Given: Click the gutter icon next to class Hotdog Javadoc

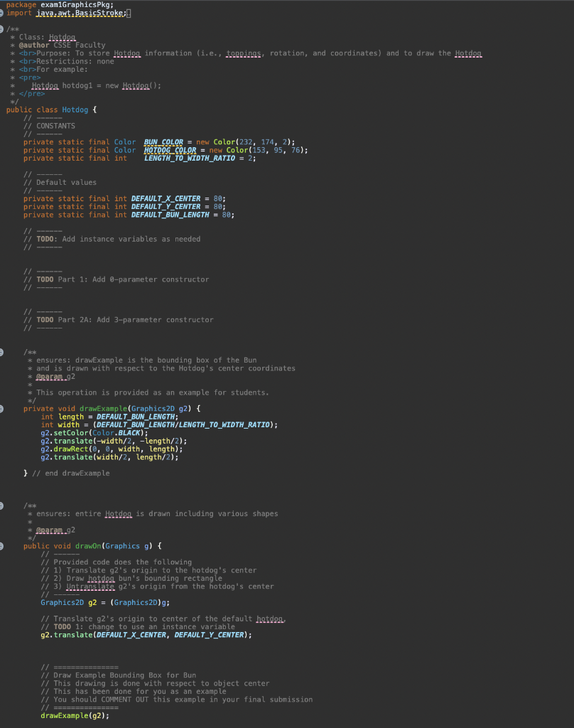Looking at the screenshot, I should coord(4,28).
